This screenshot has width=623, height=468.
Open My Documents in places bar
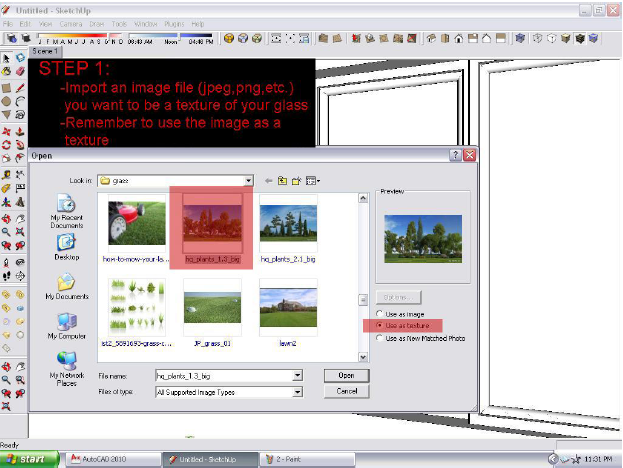(66, 288)
